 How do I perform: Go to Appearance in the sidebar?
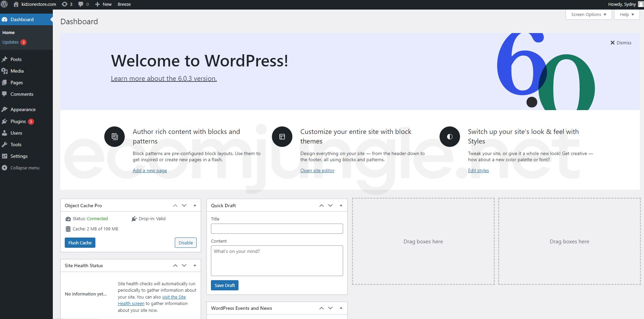point(23,109)
